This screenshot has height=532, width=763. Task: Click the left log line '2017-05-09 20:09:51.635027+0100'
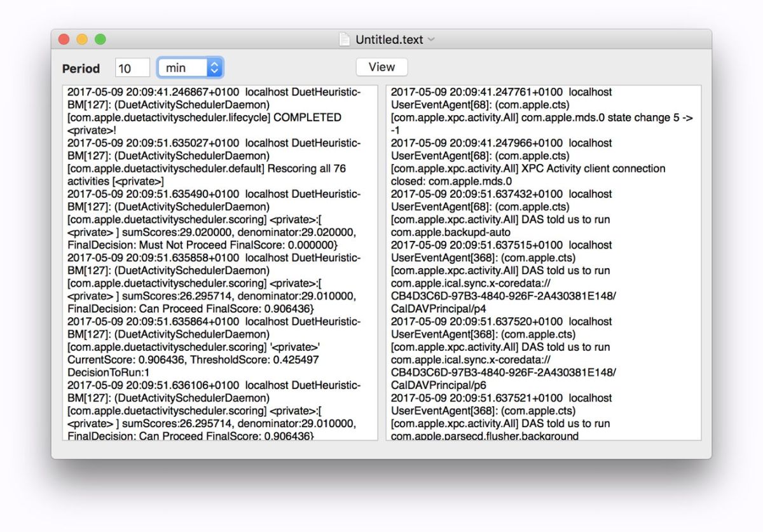pos(153,143)
